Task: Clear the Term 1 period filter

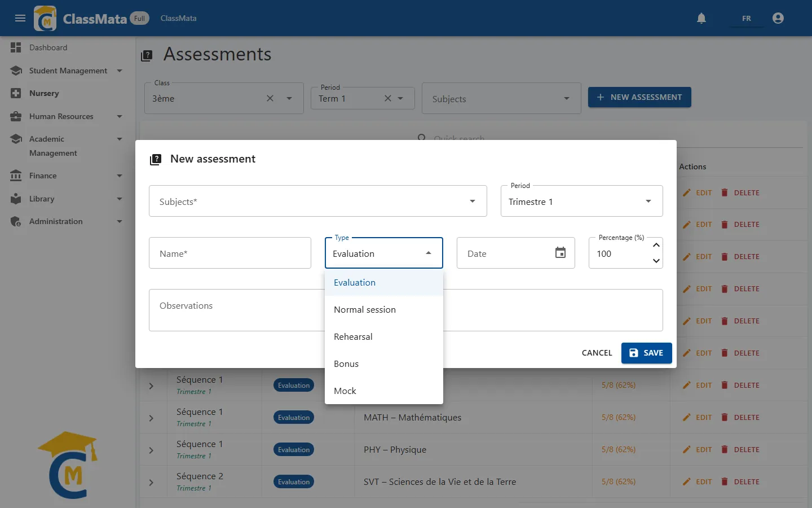Action: [x=388, y=98]
